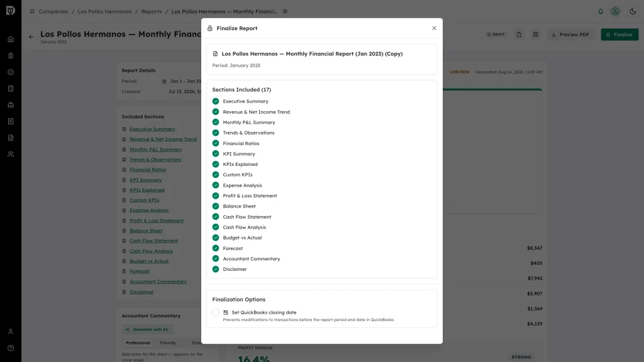Toggle dark mode moon icon
This screenshot has width=644, height=362.
[633, 11]
